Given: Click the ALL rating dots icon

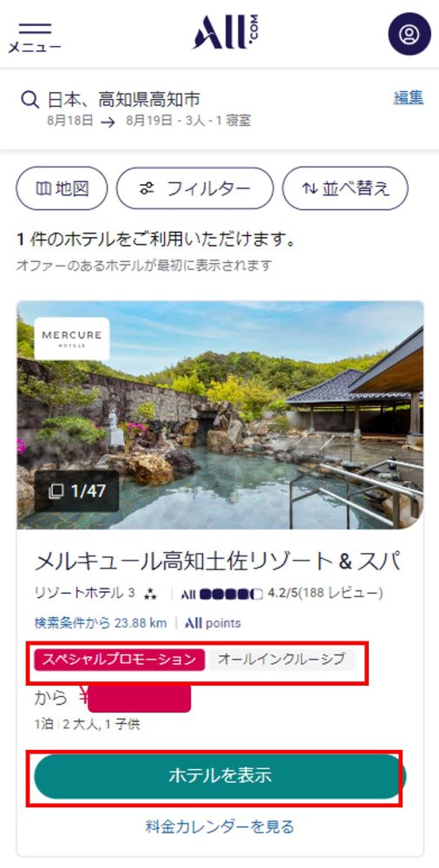Looking at the screenshot, I should click(221, 594).
